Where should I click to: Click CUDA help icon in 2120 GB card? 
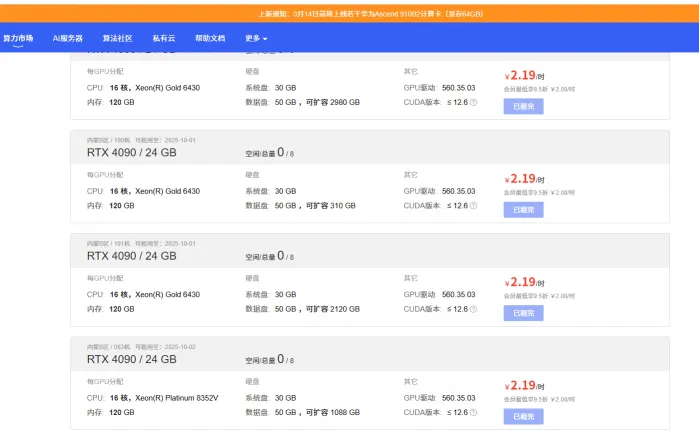(473, 309)
